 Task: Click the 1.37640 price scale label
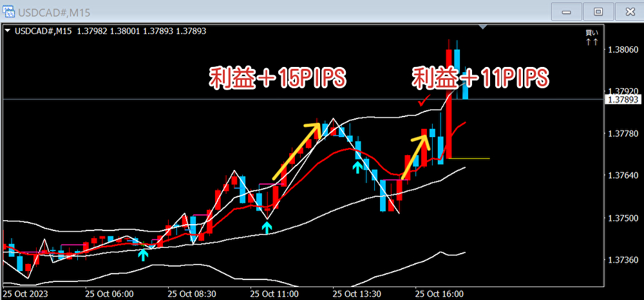point(624,175)
